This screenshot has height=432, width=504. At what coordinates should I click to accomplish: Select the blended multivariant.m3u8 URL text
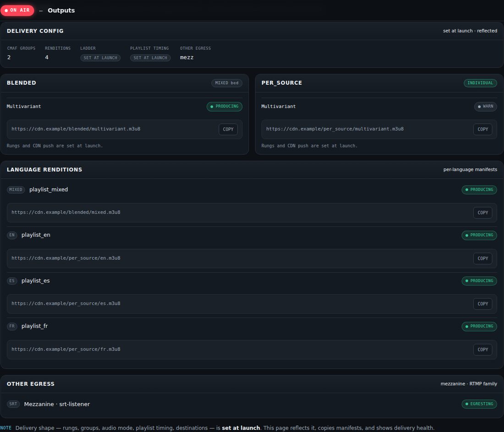pos(76,129)
